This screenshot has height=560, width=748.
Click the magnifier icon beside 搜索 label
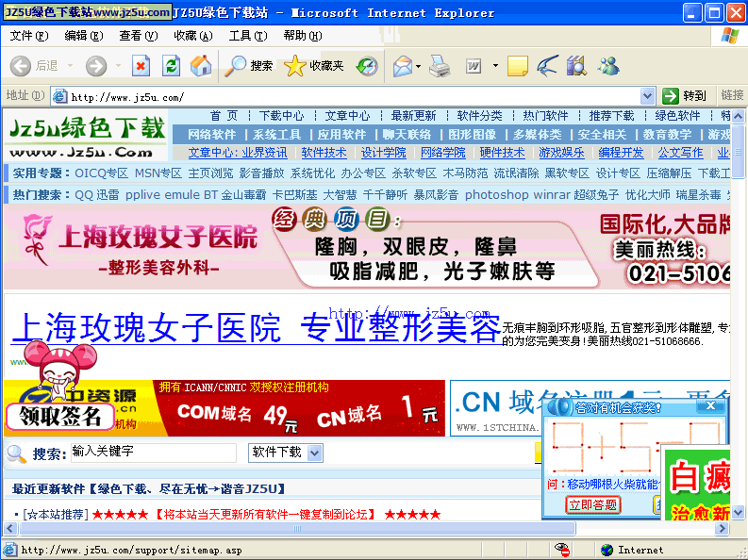[17, 453]
